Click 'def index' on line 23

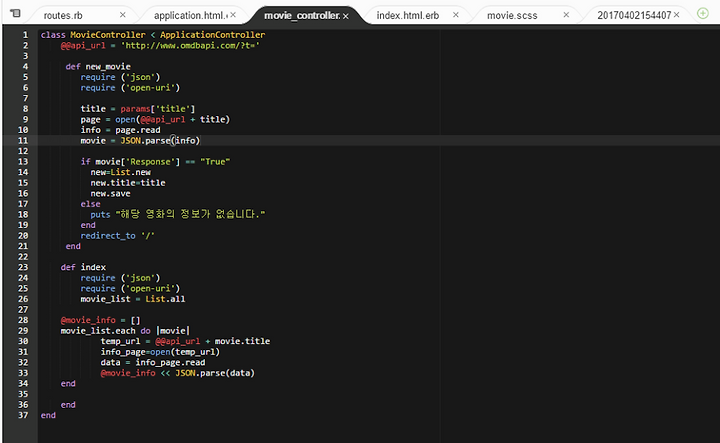(x=83, y=267)
